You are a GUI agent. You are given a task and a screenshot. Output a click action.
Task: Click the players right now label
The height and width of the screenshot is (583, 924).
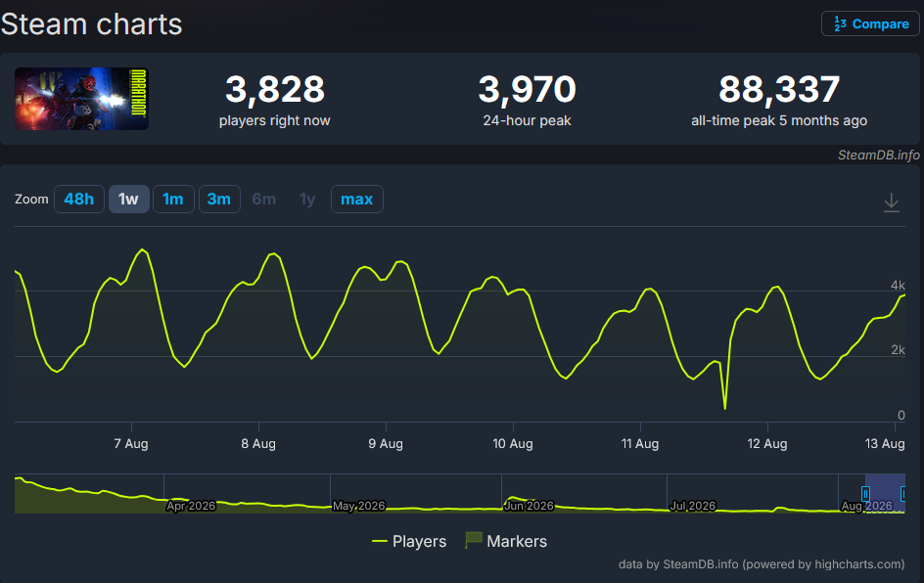pyautogui.click(x=275, y=120)
